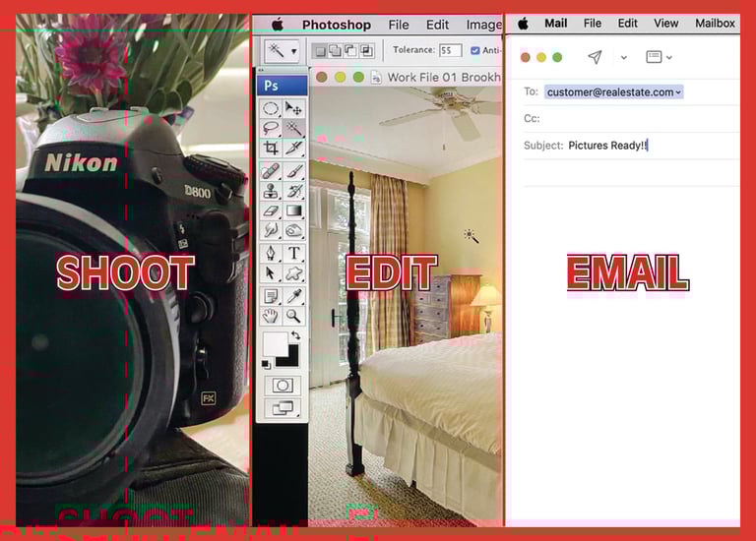Click the green zoom button of Mail window
The image size is (756, 541).
coord(557,57)
